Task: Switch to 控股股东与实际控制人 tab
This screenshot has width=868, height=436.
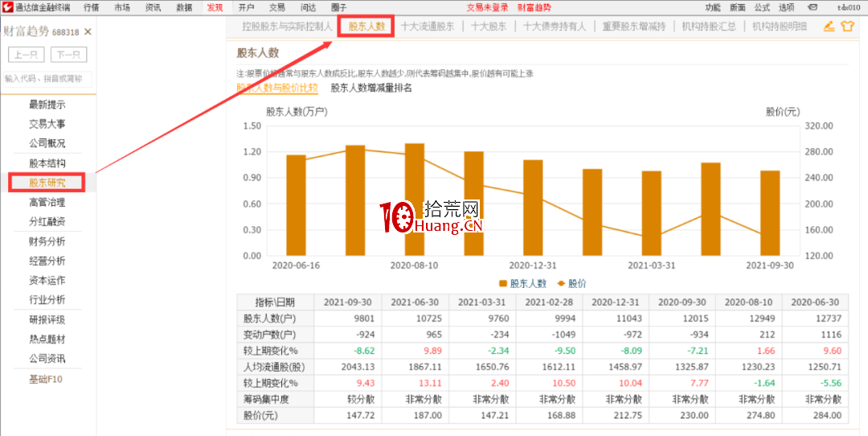Action: click(x=287, y=26)
